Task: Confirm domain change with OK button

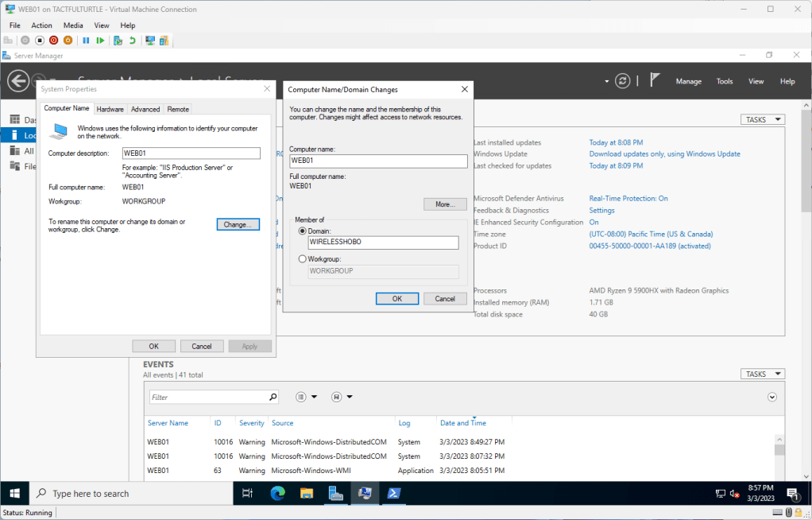Action: (x=396, y=299)
